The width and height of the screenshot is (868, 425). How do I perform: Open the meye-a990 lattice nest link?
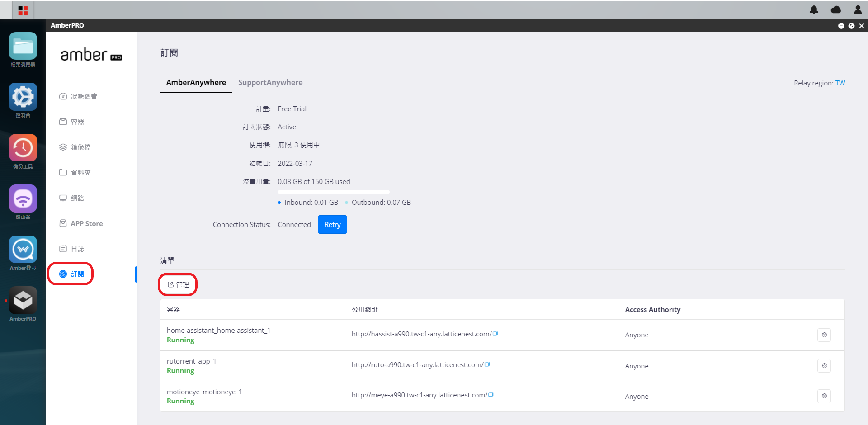tap(420, 395)
